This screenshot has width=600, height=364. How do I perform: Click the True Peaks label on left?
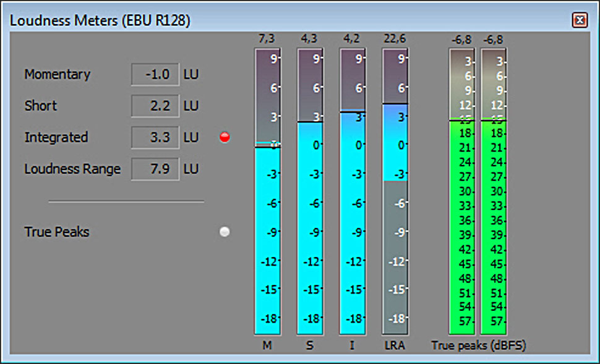pyautogui.click(x=57, y=232)
